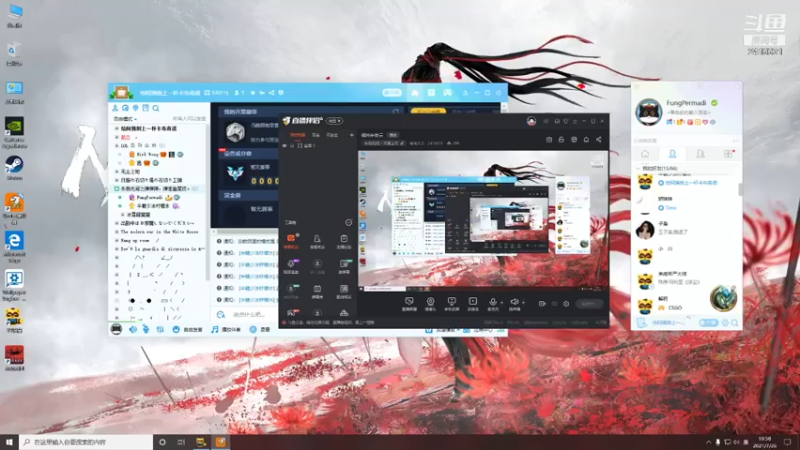Toggle the lock icon beside the scene source

[x=292, y=146]
